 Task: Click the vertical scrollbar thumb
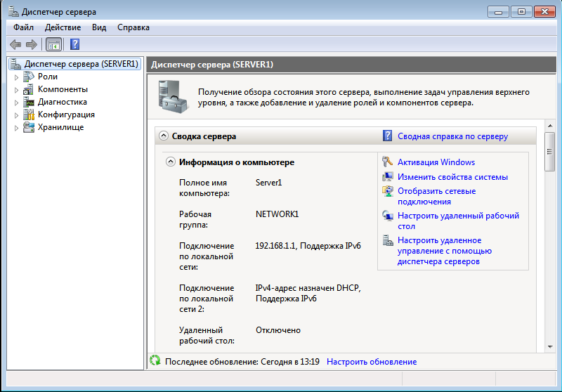[x=550, y=152]
